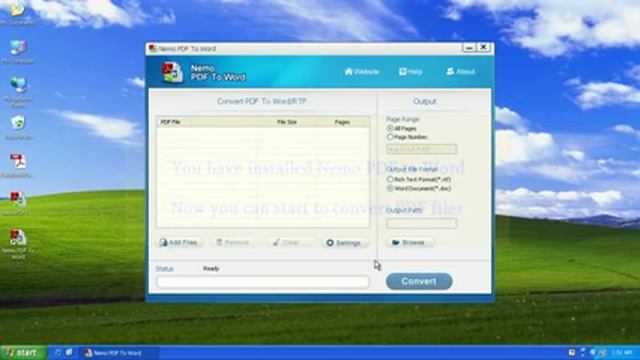Image resolution: width=640 pixels, height=360 pixels.
Task: Click the Add Files button
Action: [179, 242]
